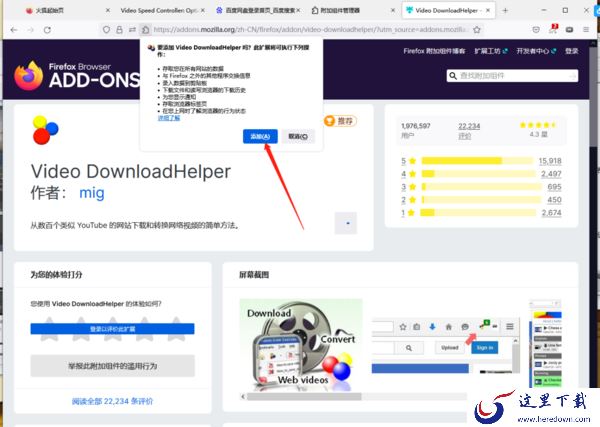The width and height of the screenshot is (600, 427).
Task: Click the padlock site security icon
Action: (119, 29)
